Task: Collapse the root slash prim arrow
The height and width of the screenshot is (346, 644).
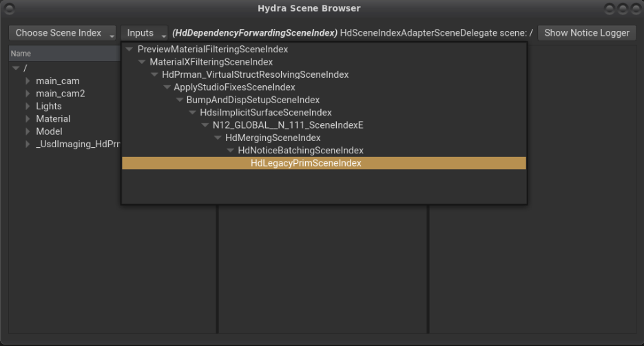Action: (16, 68)
